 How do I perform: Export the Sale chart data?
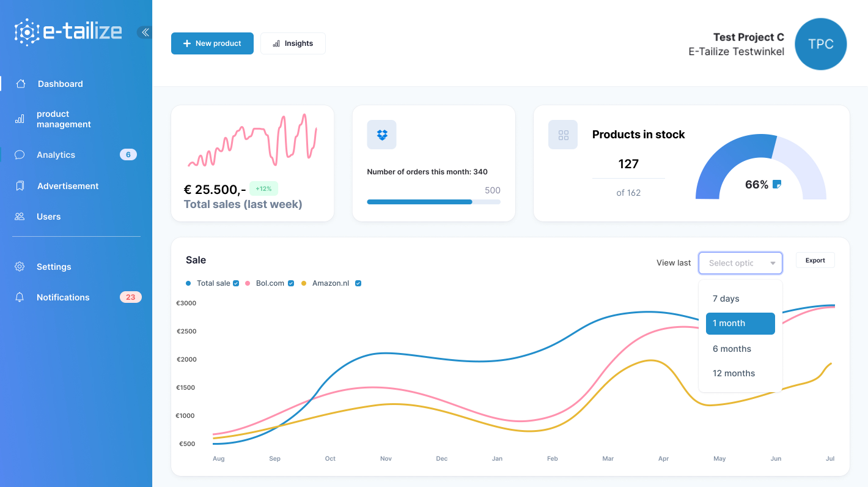[x=815, y=259]
